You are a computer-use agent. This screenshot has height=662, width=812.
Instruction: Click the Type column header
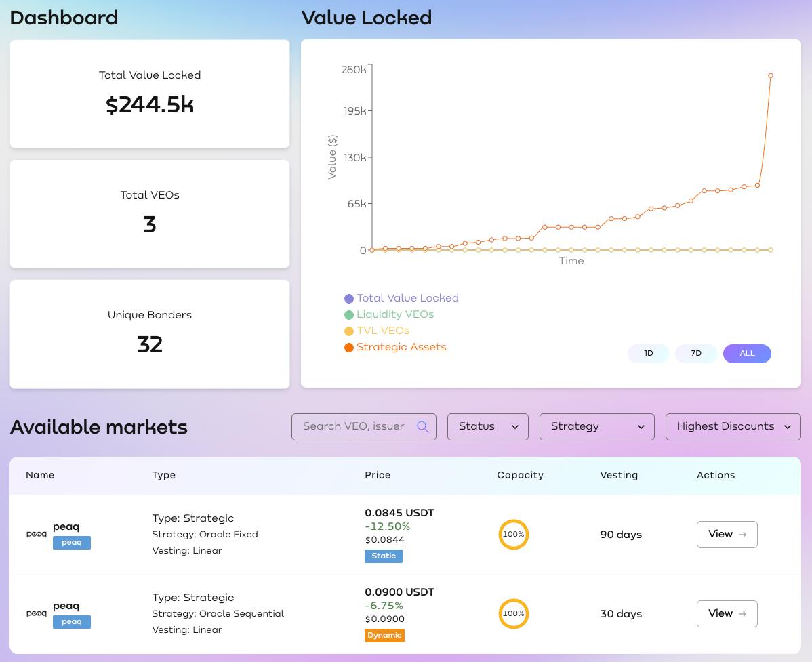(163, 475)
